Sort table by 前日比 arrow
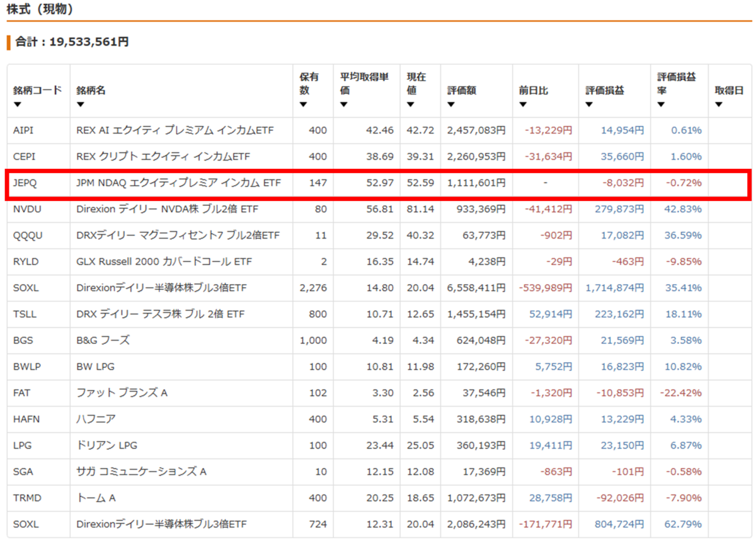Screen dimensions: 756x541 [523, 105]
